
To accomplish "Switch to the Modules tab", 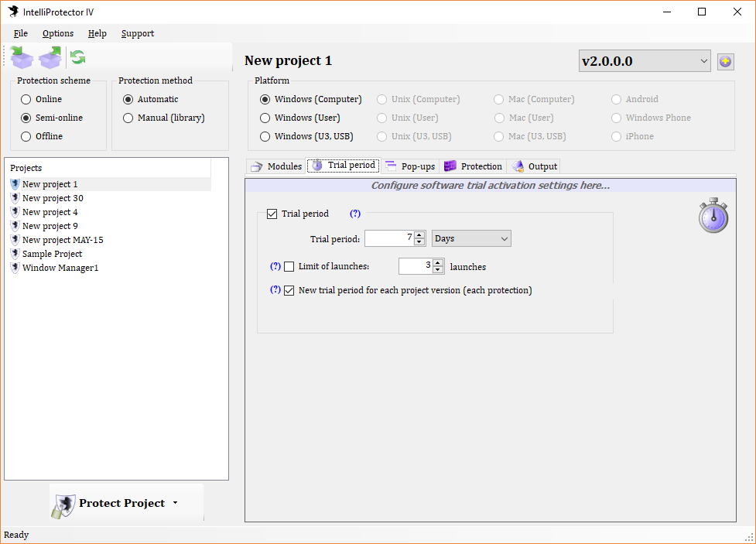I will point(276,166).
